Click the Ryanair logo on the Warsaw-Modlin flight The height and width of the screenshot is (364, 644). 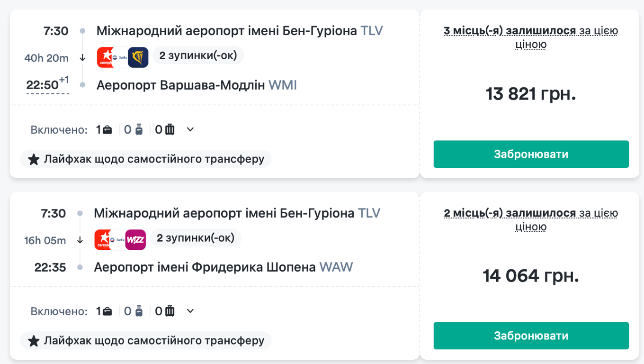tap(138, 57)
